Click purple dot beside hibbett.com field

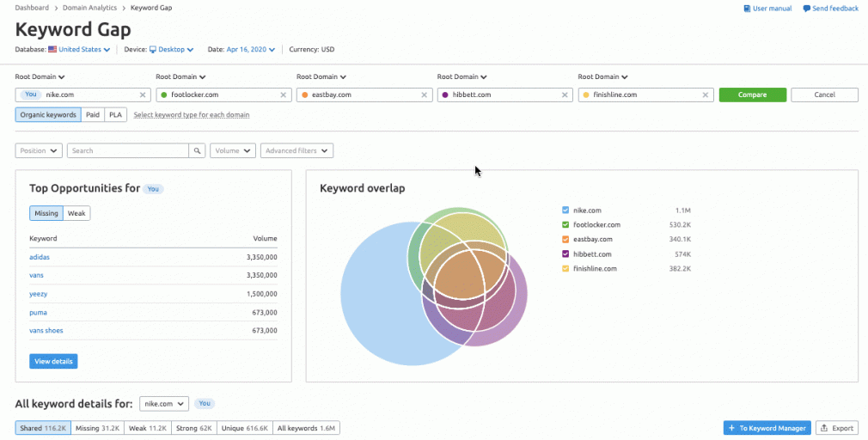(x=445, y=95)
